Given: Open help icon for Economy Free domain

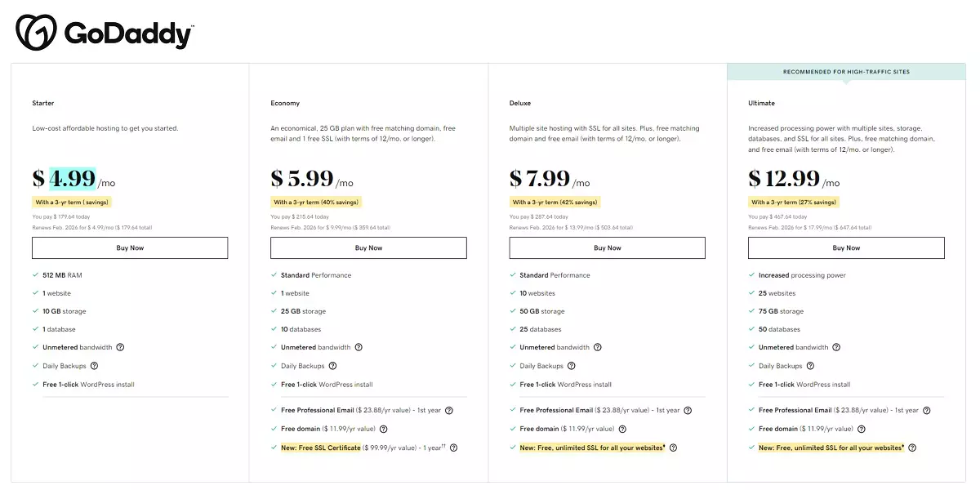Looking at the screenshot, I should point(383,429).
